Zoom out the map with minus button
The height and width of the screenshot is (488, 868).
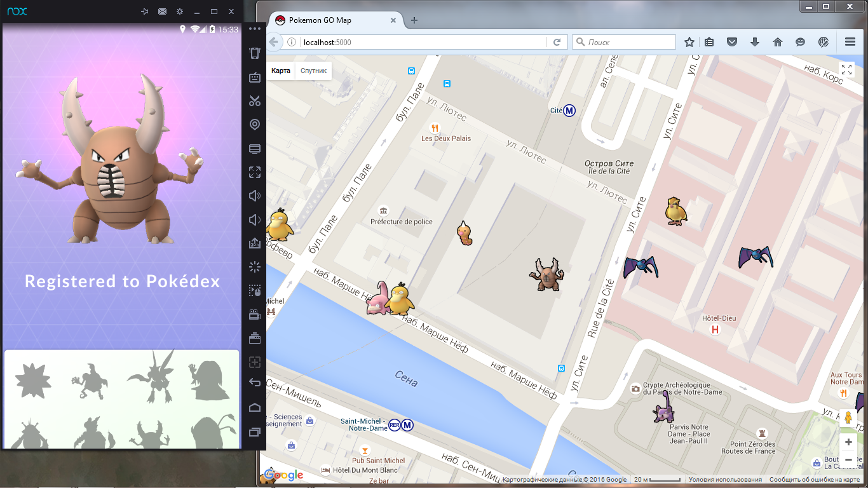pyautogui.click(x=848, y=459)
